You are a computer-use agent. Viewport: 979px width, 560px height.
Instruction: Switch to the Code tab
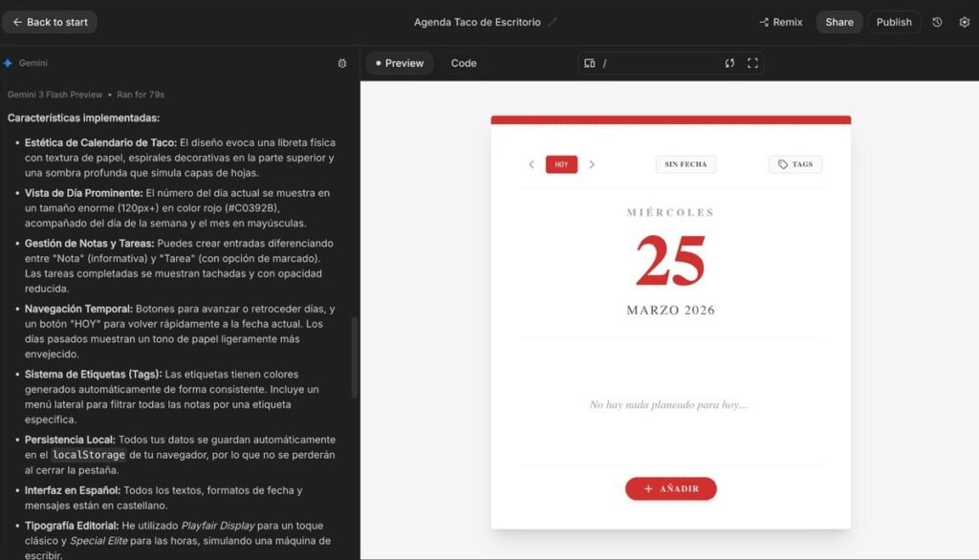(463, 63)
